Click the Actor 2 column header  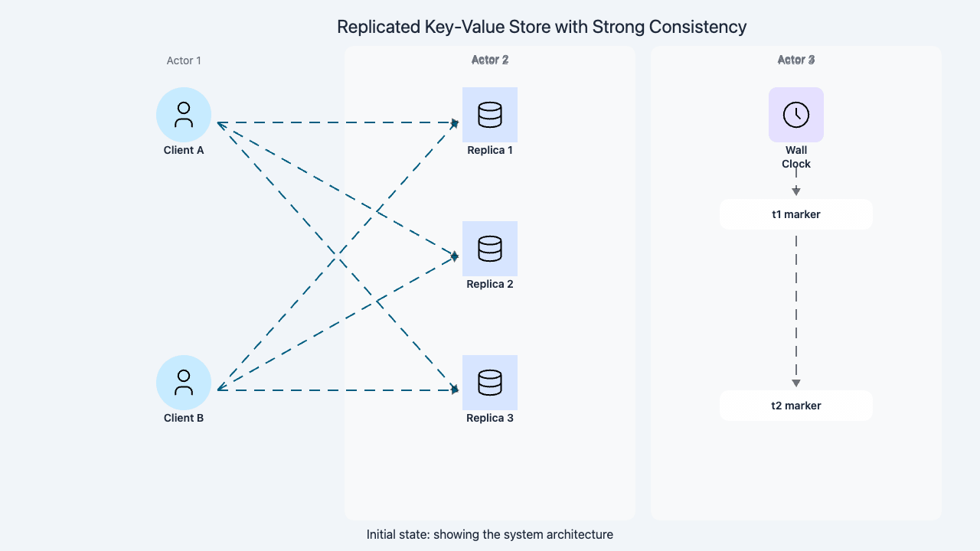click(x=490, y=60)
